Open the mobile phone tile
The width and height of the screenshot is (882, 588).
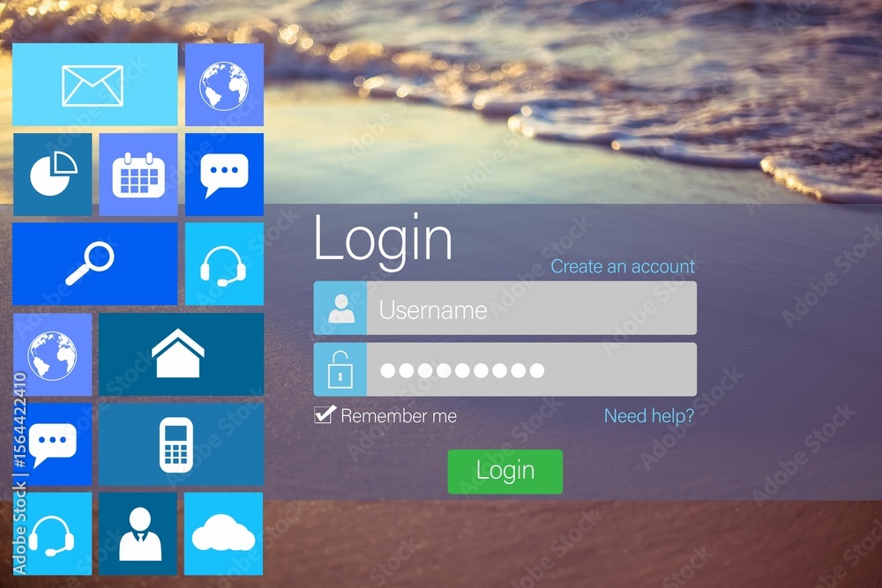[x=181, y=444]
